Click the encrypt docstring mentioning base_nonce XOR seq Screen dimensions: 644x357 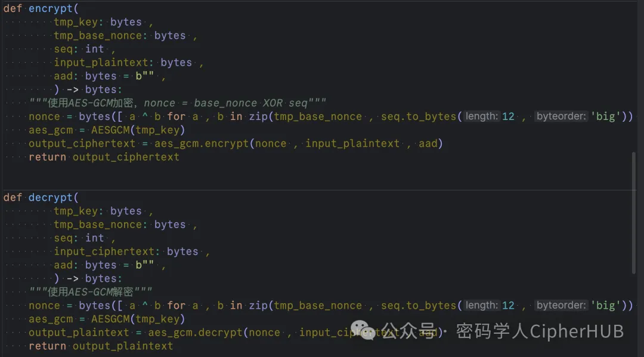[178, 103]
